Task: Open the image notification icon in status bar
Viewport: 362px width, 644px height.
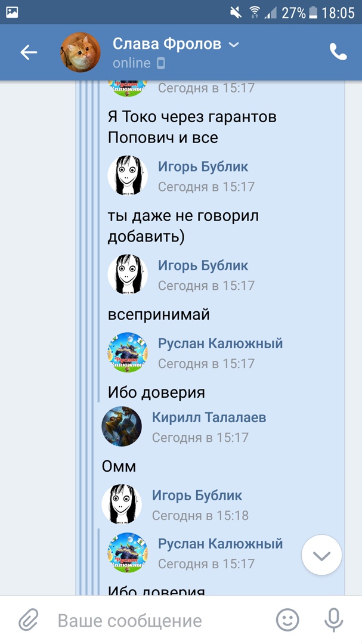Action: pyautogui.click(x=12, y=13)
